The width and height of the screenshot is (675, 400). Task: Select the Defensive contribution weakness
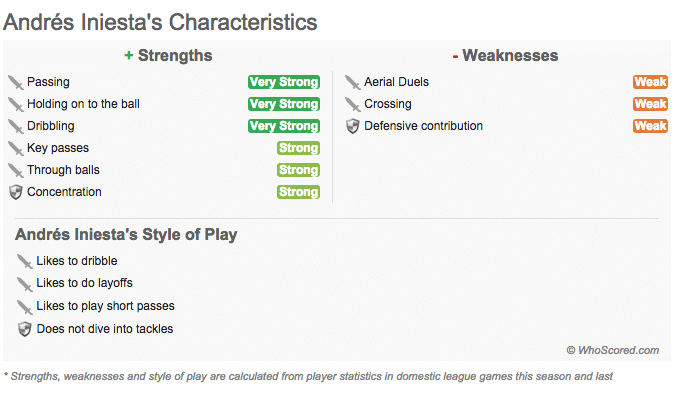(x=423, y=126)
